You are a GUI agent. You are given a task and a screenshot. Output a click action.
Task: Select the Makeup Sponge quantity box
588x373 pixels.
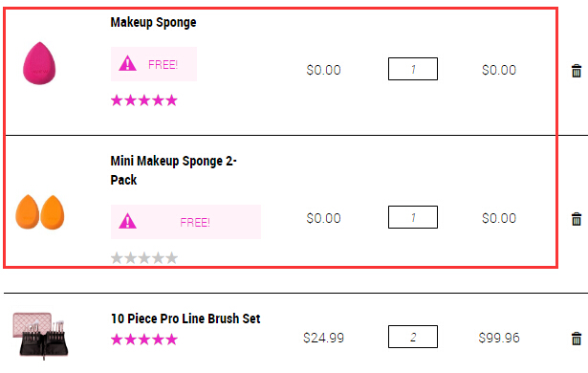click(413, 69)
